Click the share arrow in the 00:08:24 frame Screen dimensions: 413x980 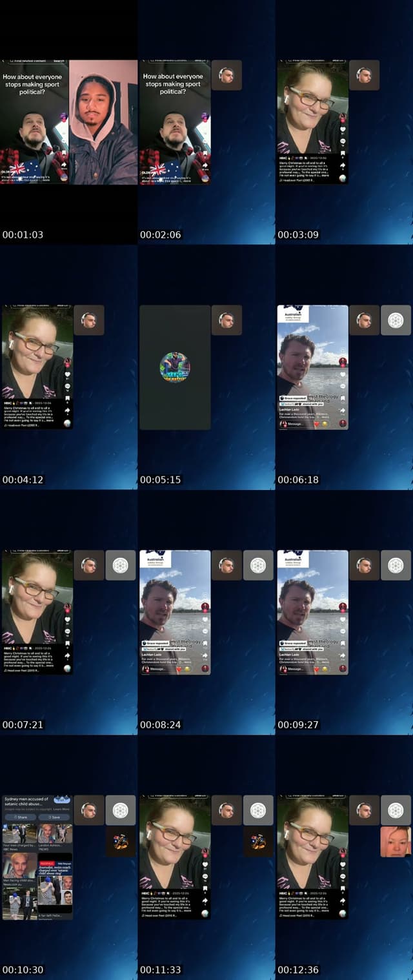pyautogui.click(x=205, y=656)
